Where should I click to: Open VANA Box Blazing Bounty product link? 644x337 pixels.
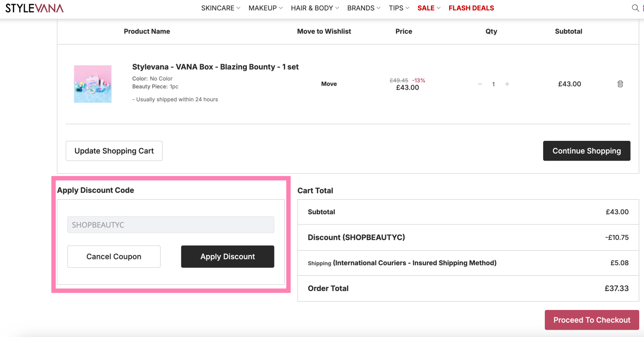pyautogui.click(x=216, y=67)
